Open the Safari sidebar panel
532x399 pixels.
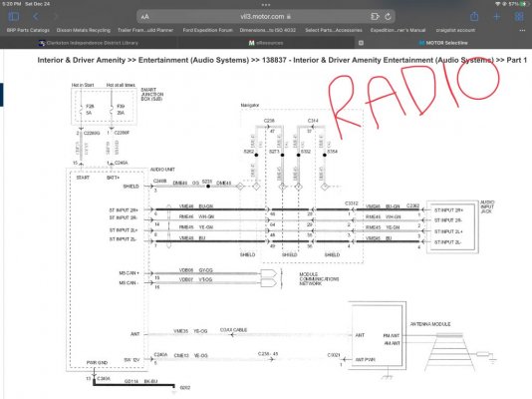[x=14, y=16]
